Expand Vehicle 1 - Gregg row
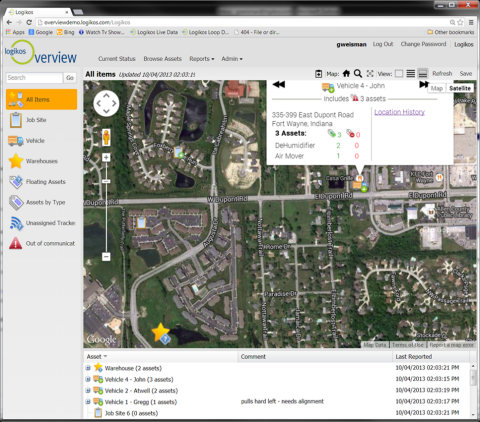 pos(88,402)
